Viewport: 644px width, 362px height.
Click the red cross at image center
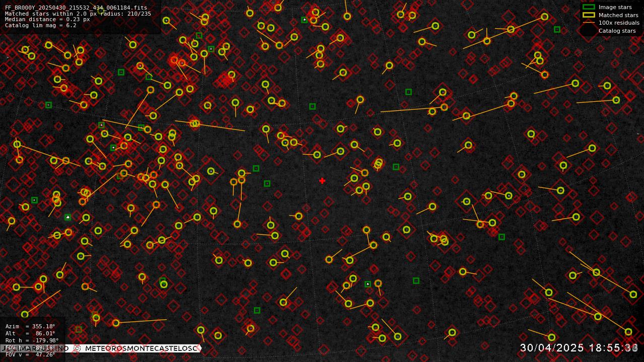pos(322,181)
